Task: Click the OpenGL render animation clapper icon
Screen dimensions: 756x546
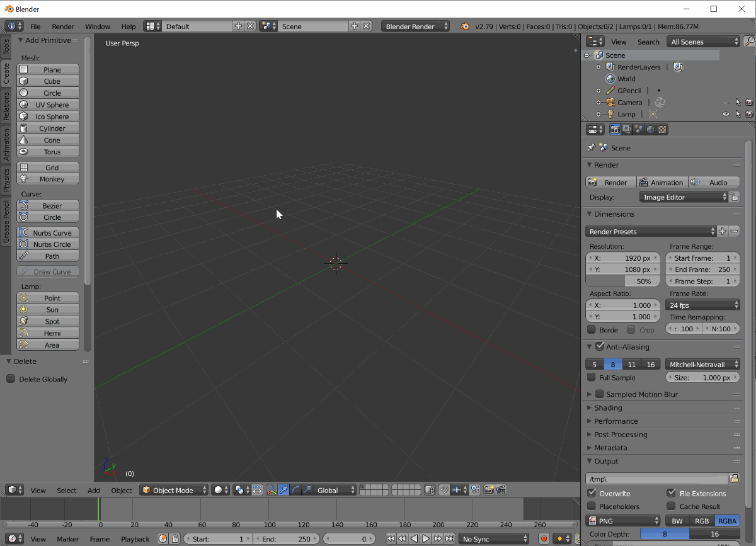Action: point(501,490)
